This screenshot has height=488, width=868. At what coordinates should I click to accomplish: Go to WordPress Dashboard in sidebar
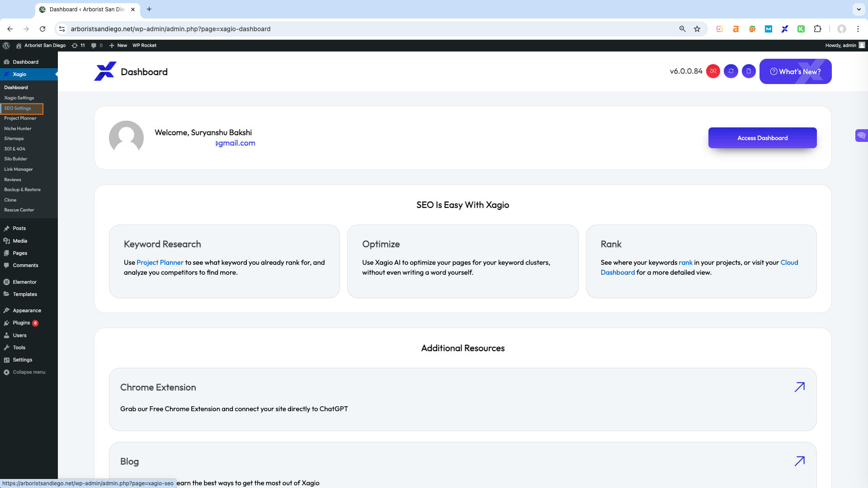[25, 62]
